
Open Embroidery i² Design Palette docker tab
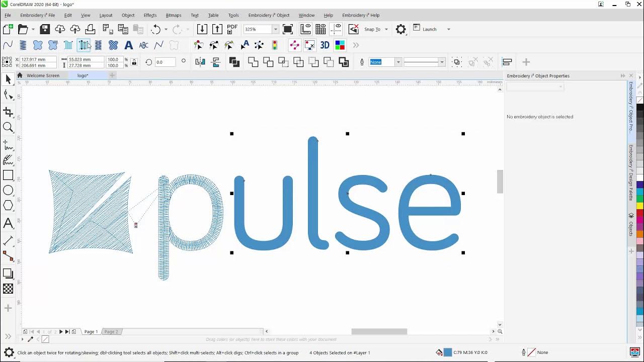pyautogui.click(x=631, y=172)
